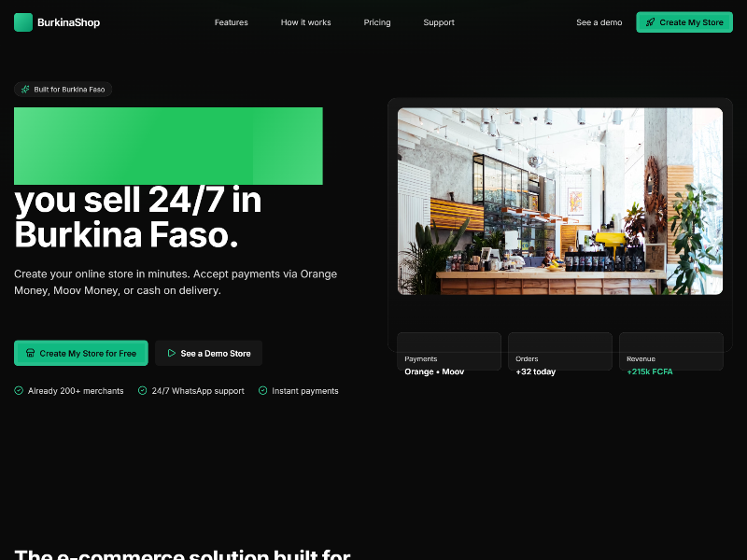
Task: Click the green BurkinaShop logo icon
Action: point(22,21)
